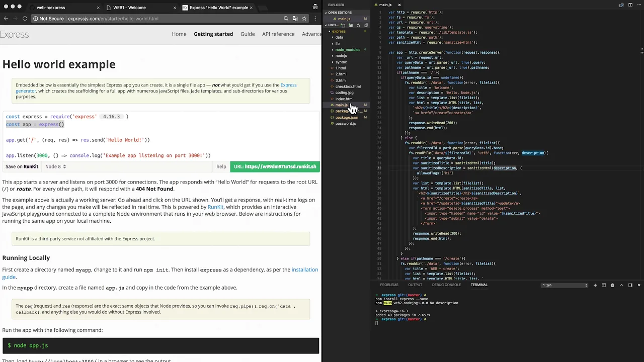Screen dimensions: 644x362
Task: Click New File icon in Explorer
Action: click(343, 25)
